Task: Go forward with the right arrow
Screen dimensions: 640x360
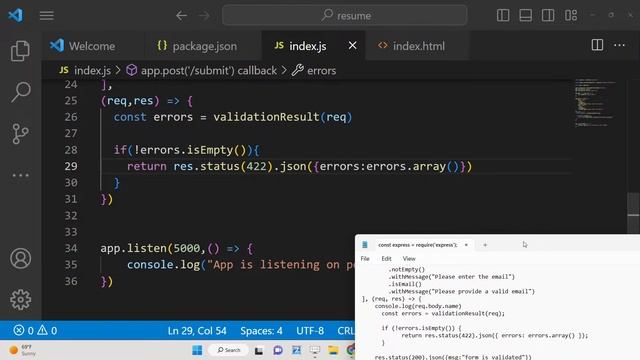Action: (x=204, y=16)
